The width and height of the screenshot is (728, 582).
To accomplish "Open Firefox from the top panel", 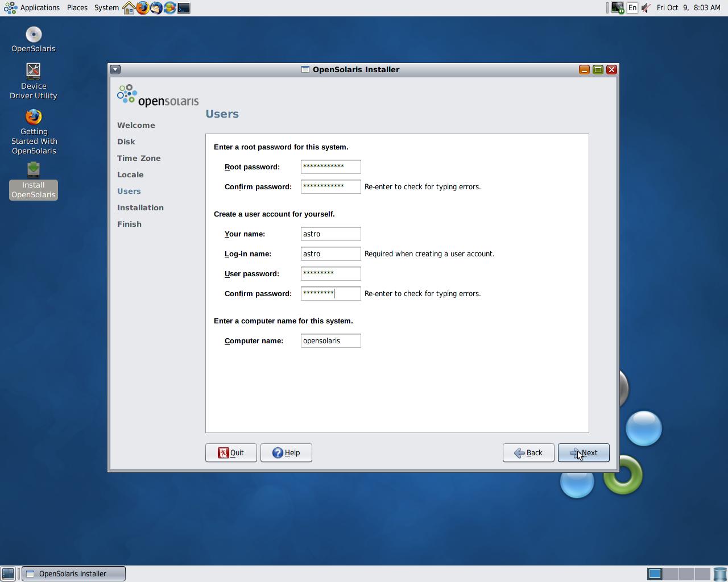I will [x=143, y=8].
